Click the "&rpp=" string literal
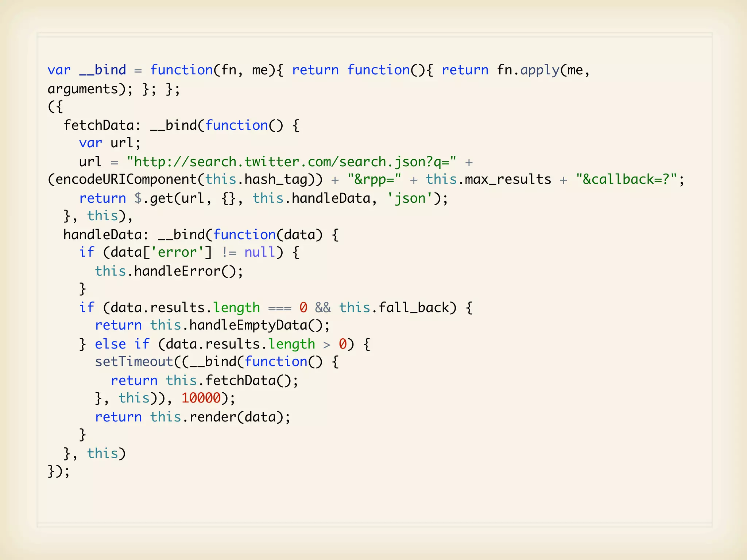This screenshot has height=560, width=747. pyautogui.click(x=374, y=179)
